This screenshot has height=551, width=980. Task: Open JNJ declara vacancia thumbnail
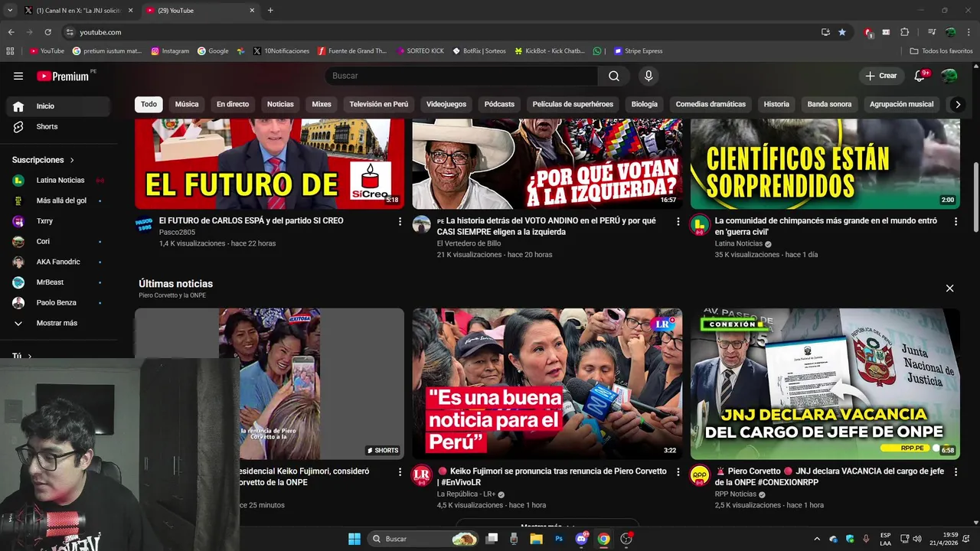point(825,383)
